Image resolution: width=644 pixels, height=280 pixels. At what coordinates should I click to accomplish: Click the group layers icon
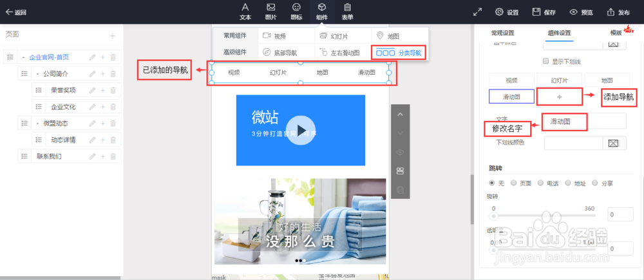[x=400, y=171]
